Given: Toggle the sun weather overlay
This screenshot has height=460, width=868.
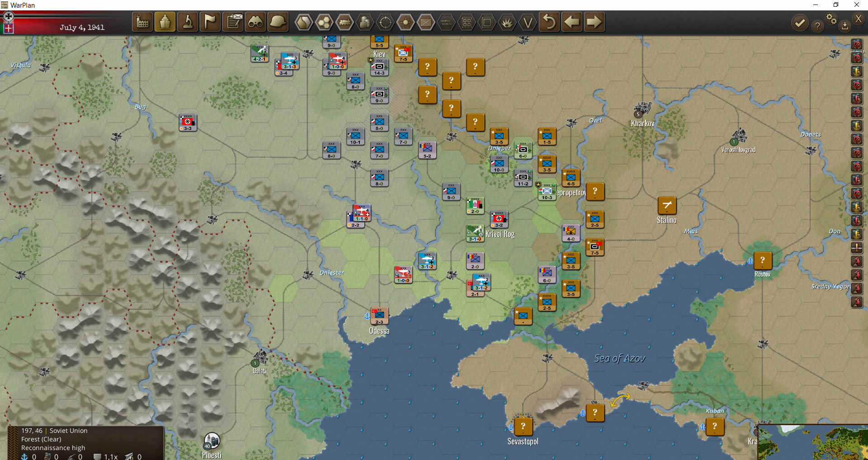Looking at the screenshot, I should point(406,22).
